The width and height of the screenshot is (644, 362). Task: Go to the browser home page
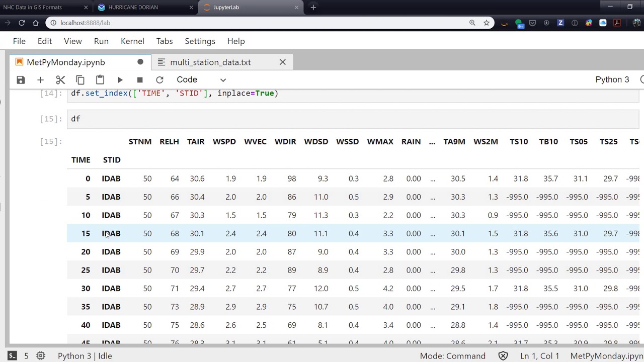click(36, 23)
